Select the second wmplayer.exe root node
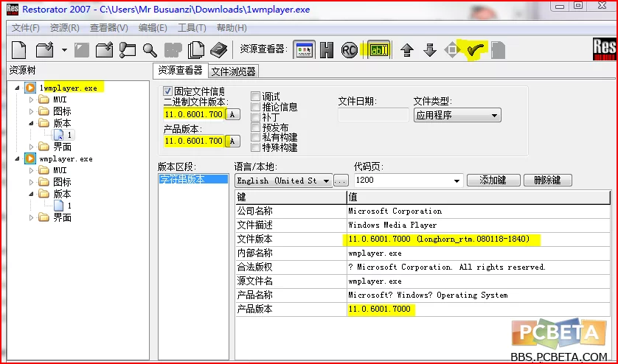The height and width of the screenshot is (364, 618). click(x=66, y=158)
